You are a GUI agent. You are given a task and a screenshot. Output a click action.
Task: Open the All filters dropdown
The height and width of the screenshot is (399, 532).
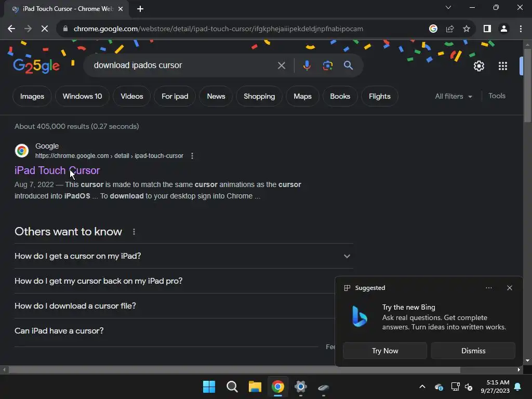click(453, 96)
